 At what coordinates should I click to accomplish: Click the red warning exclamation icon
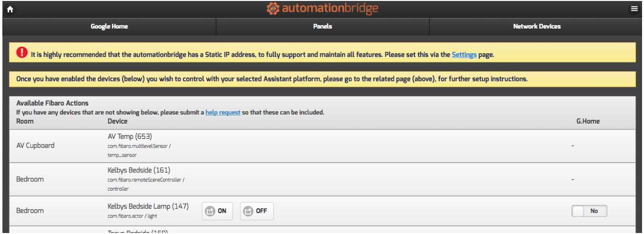(x=22, y=53)
